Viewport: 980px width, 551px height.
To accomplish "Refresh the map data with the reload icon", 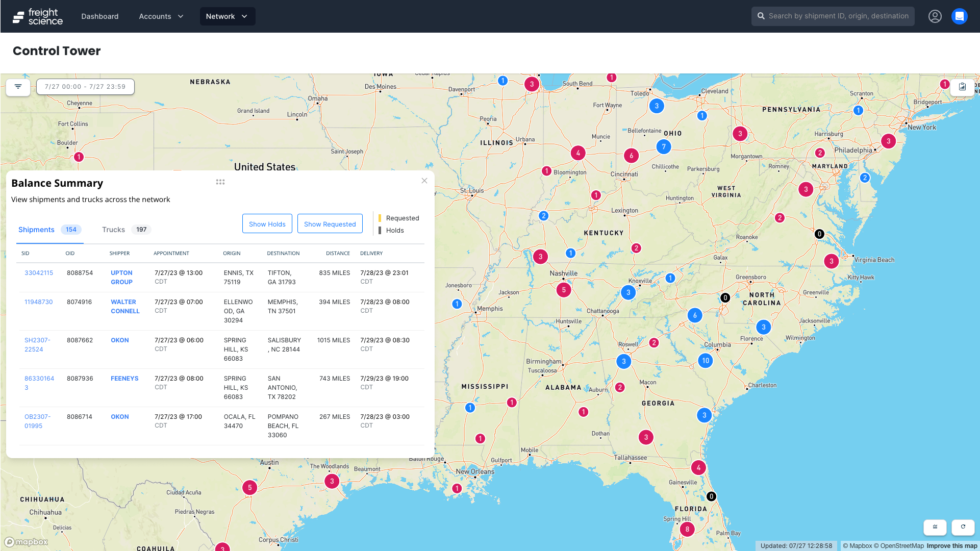I will pyautogui.click(x=963, y=527).
